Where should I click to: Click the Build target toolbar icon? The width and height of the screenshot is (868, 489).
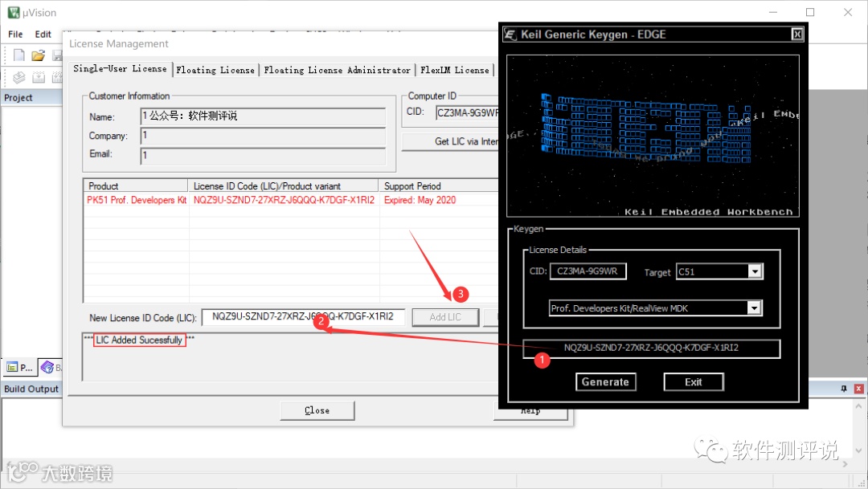point(39,77)
